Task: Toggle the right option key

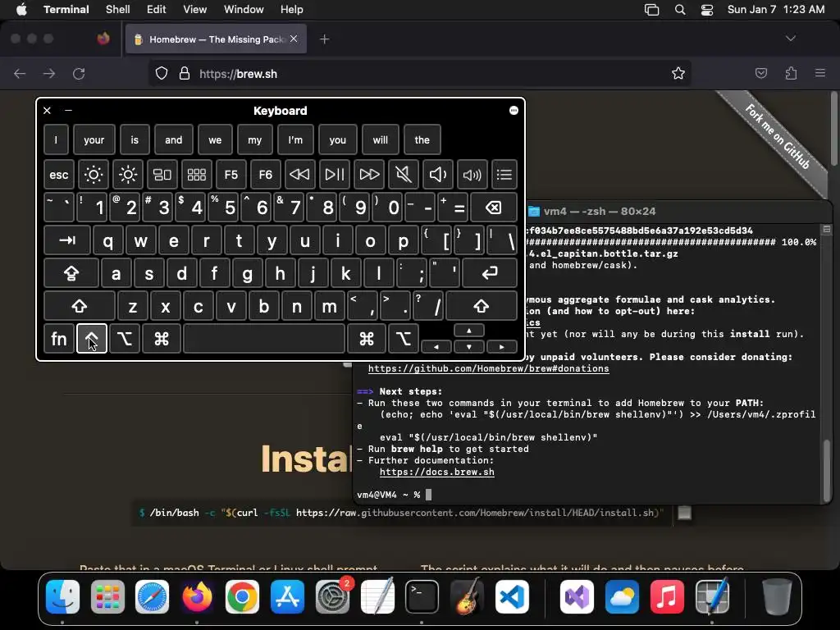Action: (404, 339)
